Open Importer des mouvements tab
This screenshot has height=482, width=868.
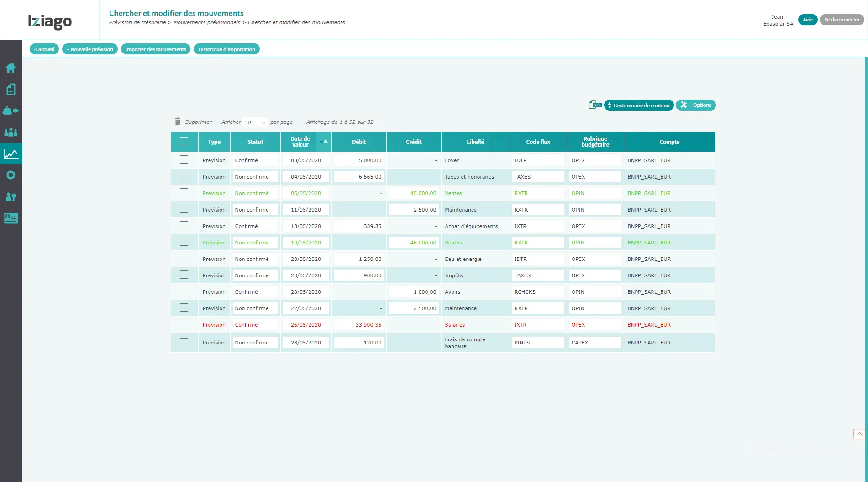click(155, 49)
